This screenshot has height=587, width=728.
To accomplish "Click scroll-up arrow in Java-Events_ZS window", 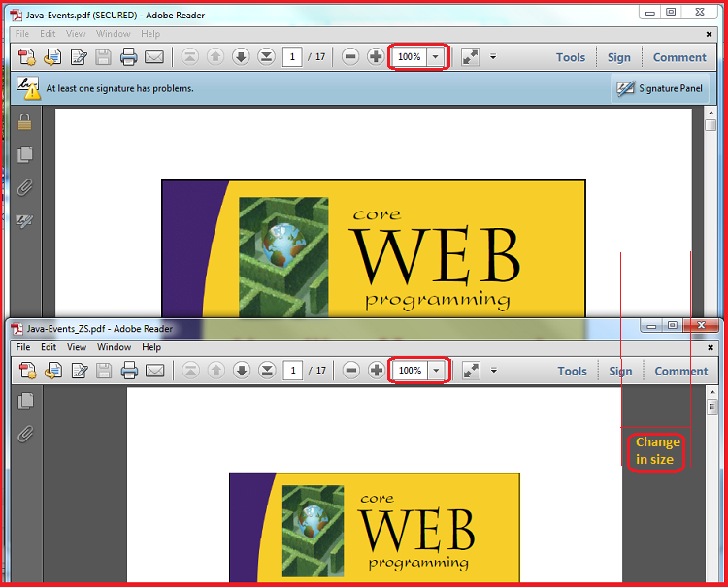I will coord(712,393).
